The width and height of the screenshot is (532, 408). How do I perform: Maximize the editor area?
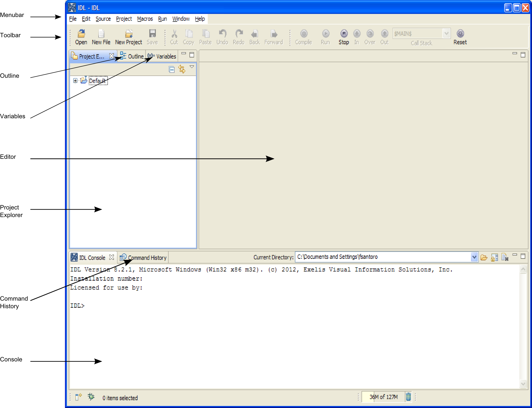click(523, 55)
